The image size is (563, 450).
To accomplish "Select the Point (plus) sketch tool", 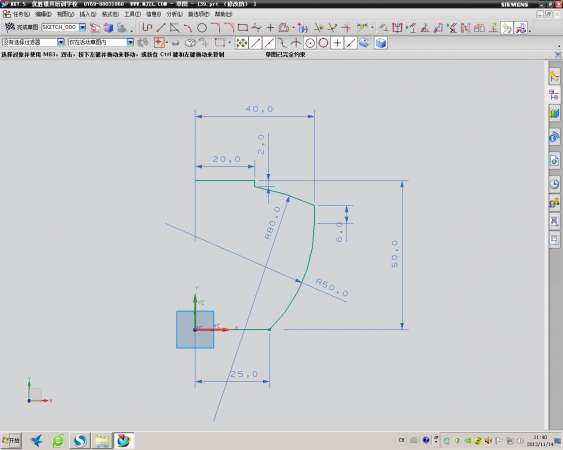I will pos(270,27).
